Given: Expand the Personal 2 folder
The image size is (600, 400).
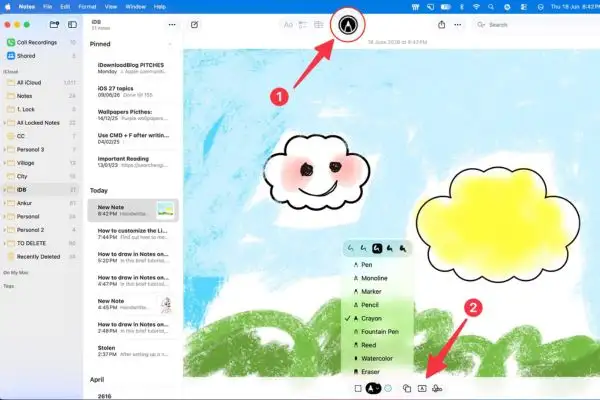Looking at the screenshot, I should [x=4, y=230].
